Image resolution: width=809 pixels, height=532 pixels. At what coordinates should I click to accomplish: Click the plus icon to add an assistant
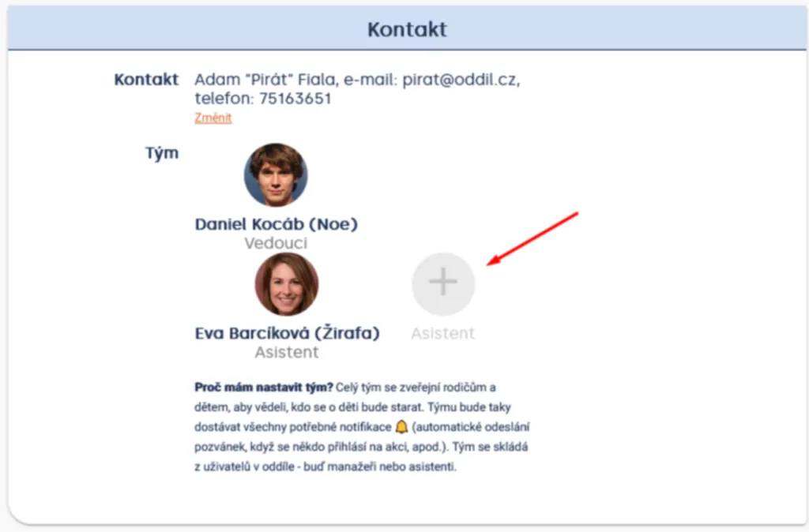click(443, 283)
